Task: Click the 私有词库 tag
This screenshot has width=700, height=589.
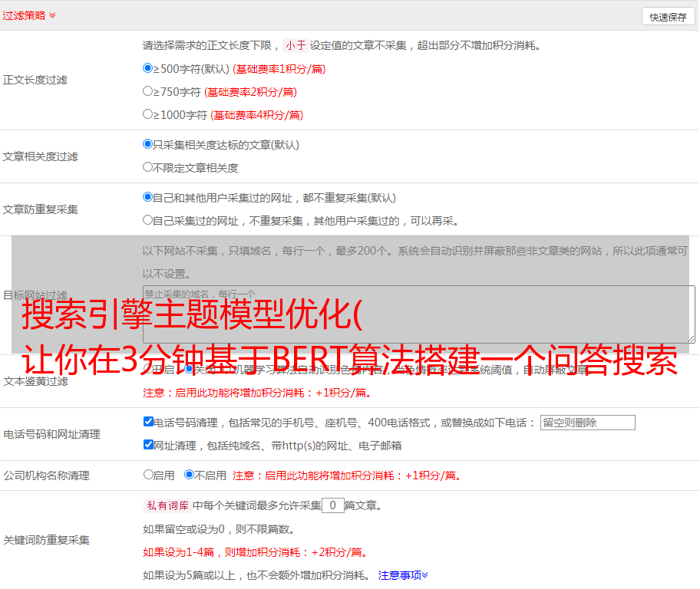Action: [167, 505]
